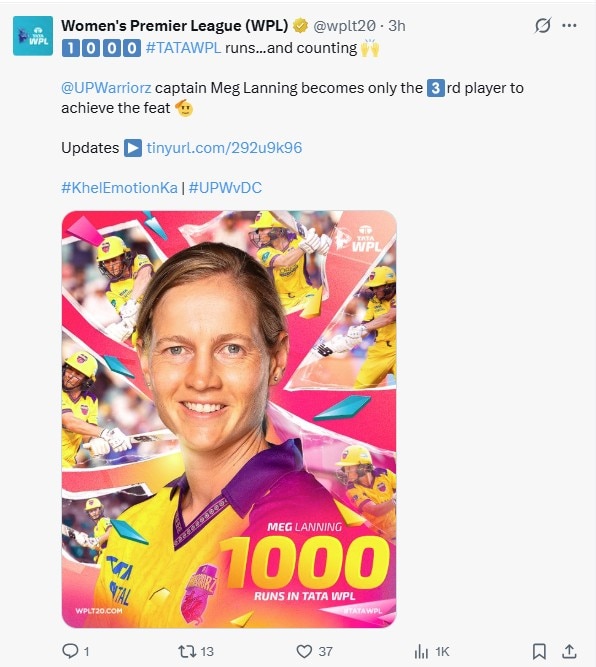Click the reply comment icon
The image size is (596, 667).
70,651
